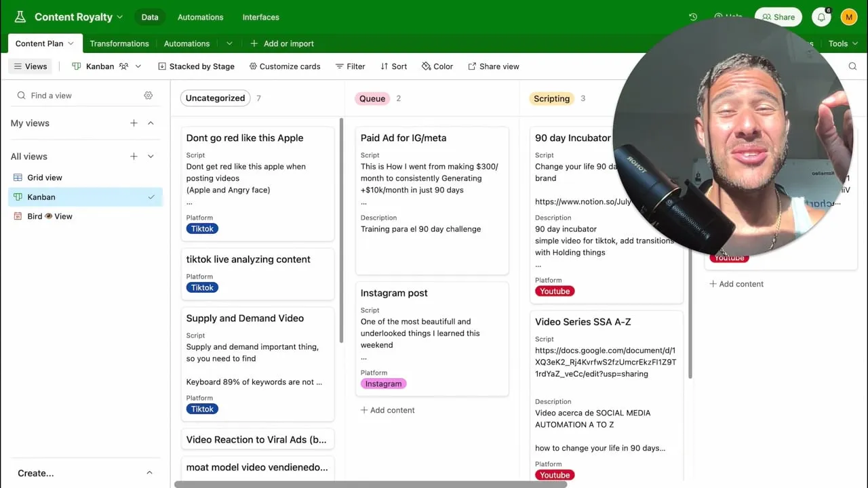
Task: Click the horizontal scrollbar at bottom
Action: click(370, 485)
